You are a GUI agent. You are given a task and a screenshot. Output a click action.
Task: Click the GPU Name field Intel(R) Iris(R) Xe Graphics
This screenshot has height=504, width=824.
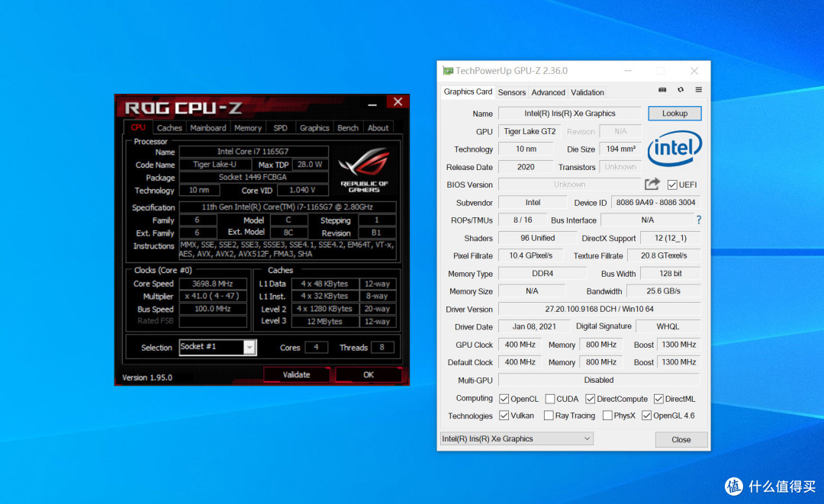[x=570, y=114]
